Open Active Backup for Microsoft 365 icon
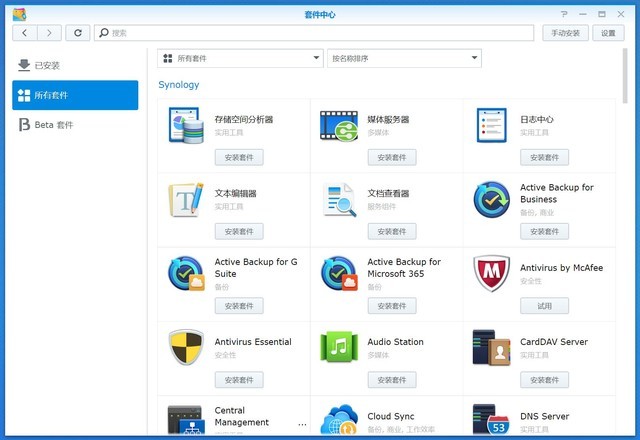Screen dimensions: 640x440 (339, 273)
